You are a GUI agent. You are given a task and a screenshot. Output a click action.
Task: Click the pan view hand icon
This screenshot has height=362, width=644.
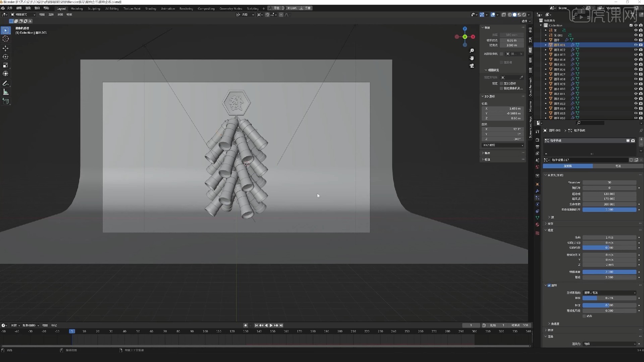tap(472, 58)
